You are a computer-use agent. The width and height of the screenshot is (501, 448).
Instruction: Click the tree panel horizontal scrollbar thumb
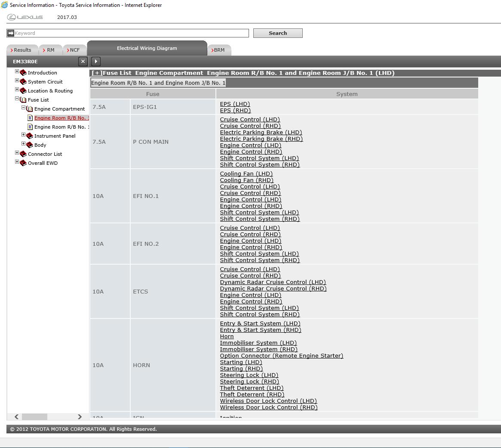pyautogui.click(x=34, y=417)
